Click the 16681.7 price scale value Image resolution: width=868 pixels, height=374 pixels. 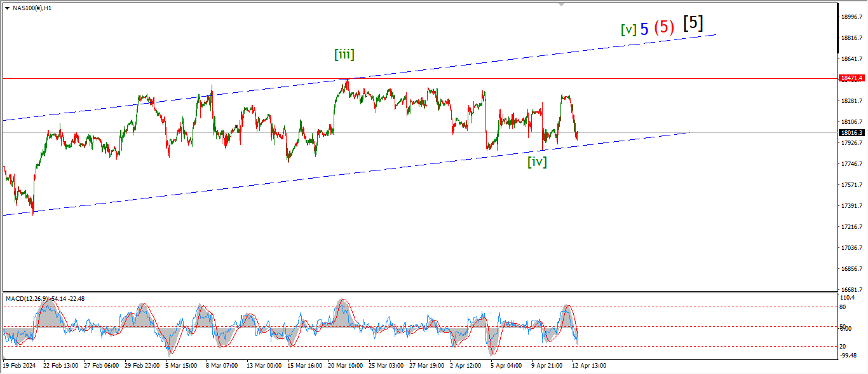(x=851, y=289)
